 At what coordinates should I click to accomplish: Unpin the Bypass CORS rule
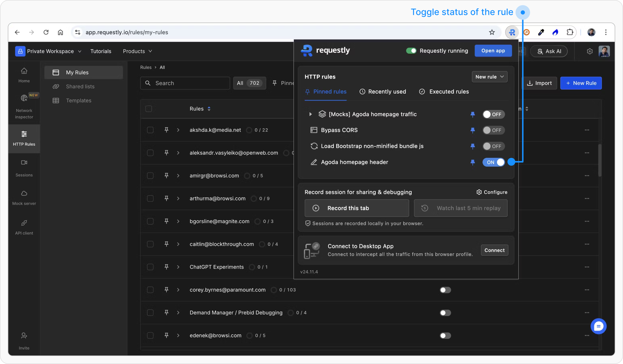(472, 130)
